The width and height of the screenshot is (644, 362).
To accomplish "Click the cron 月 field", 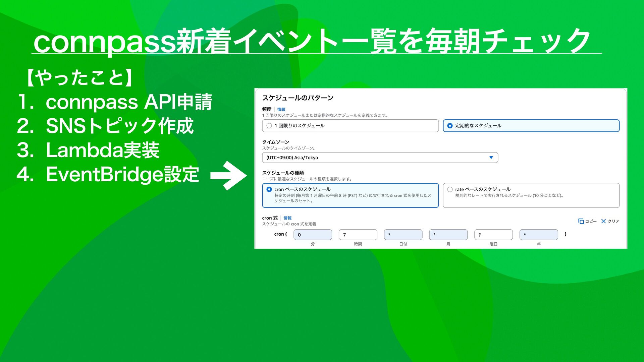I will pyautogui.click(x=448, y=235).
